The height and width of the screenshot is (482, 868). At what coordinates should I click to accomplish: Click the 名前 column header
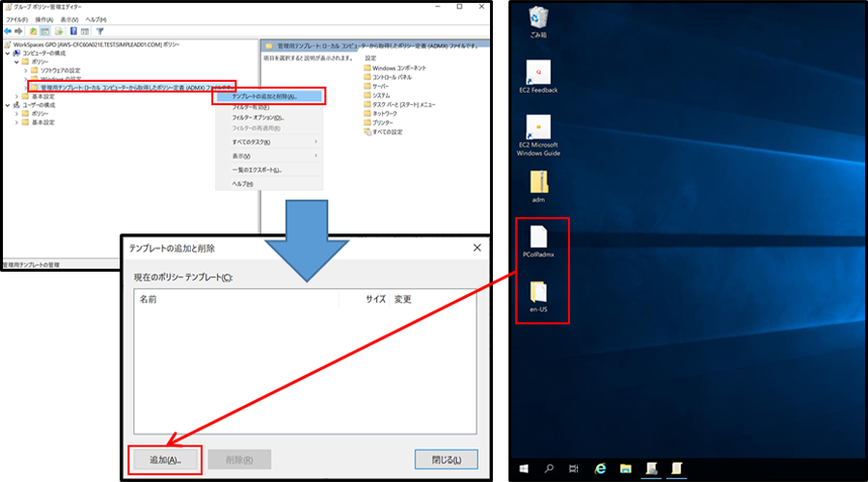click(236, 300)
